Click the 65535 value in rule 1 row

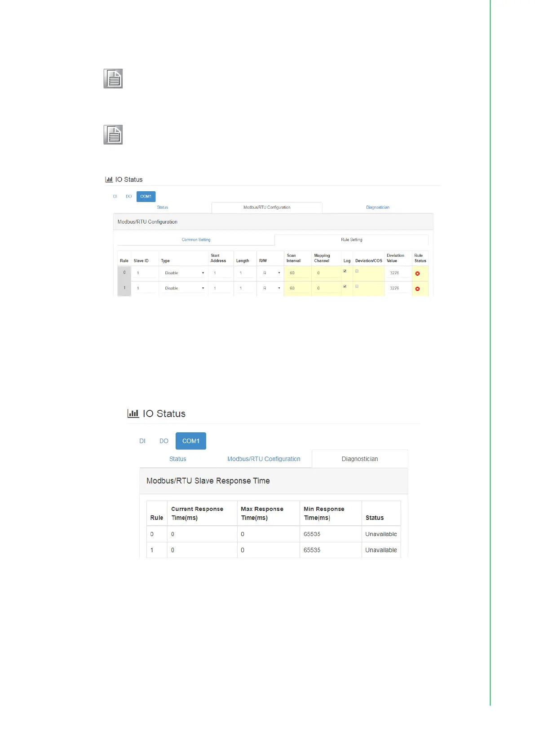pyautogui.click(x=312, y=550)
